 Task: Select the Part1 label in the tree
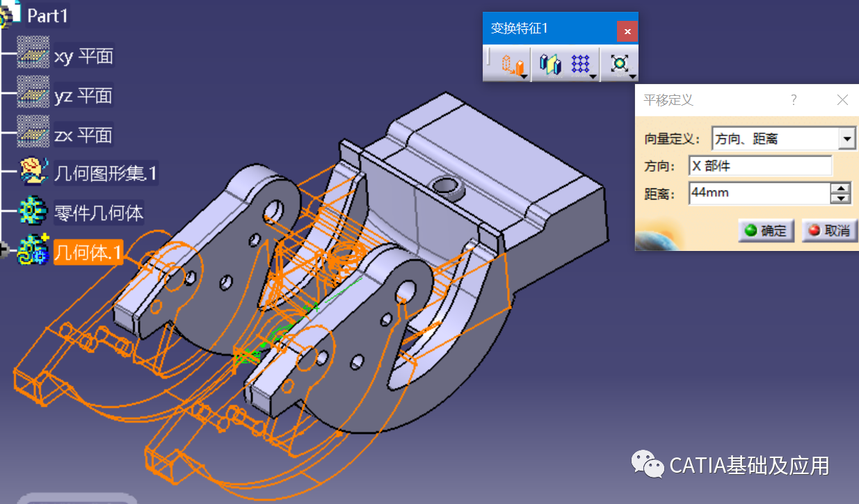(47, 16)
